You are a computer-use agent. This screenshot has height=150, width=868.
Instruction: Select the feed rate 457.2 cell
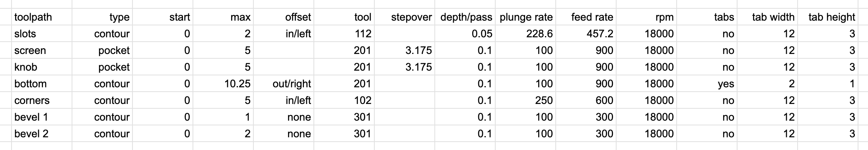[586, 34]
